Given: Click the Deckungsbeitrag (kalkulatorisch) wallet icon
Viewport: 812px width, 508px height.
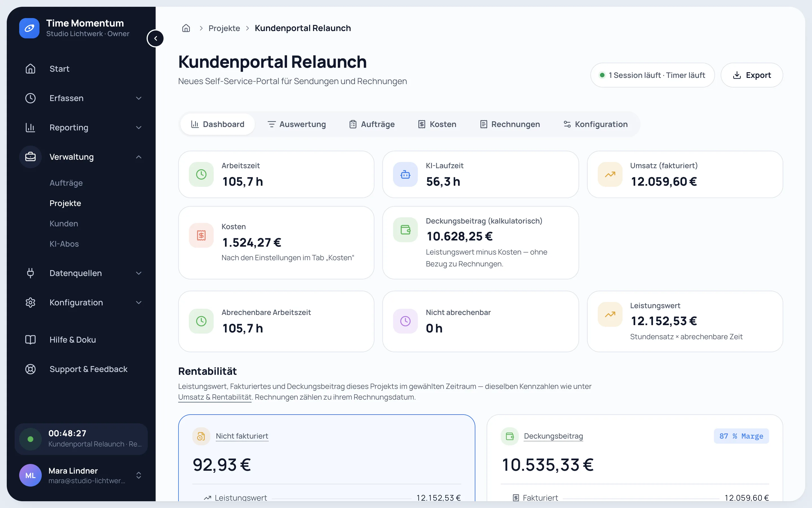Looking at the screenshot, I should (405, 230).
